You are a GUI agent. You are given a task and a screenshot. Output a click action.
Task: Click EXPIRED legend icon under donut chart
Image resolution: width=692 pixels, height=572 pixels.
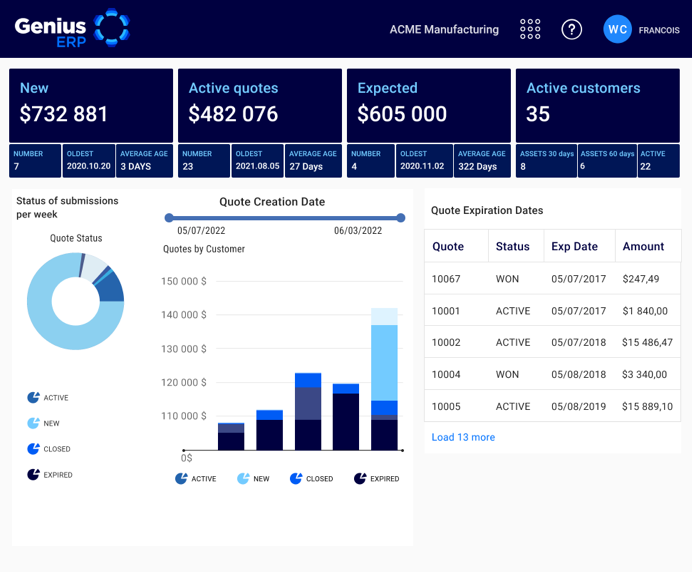pyautogui.click(x=33, y=474)
